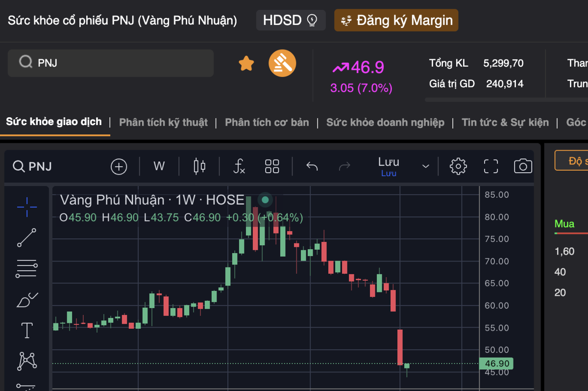
Task: Click the 46.9 price with trend arrow
Action: (358, 67)
